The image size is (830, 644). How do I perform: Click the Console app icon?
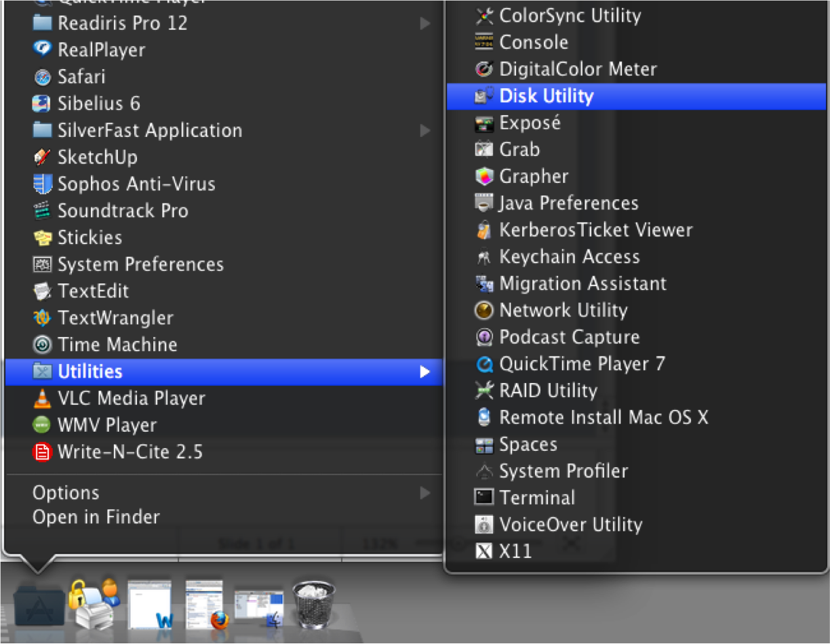483,42
